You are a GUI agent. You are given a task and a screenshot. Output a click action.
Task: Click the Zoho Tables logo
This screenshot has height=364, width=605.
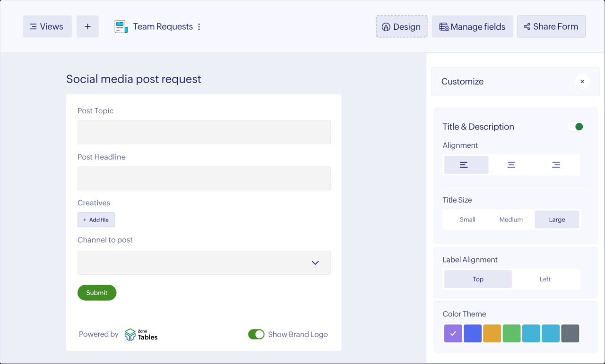click(x=141, y=334)
